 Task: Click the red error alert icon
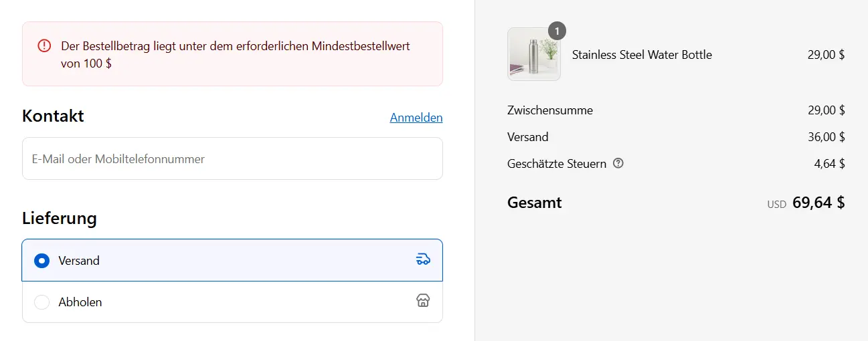(44, 46)
